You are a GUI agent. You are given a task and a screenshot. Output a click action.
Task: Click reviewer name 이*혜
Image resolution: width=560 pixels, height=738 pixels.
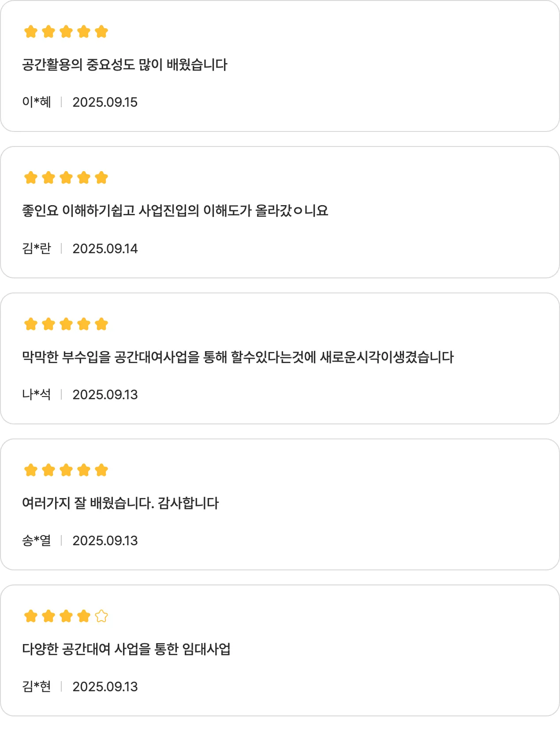click(37, 102)
